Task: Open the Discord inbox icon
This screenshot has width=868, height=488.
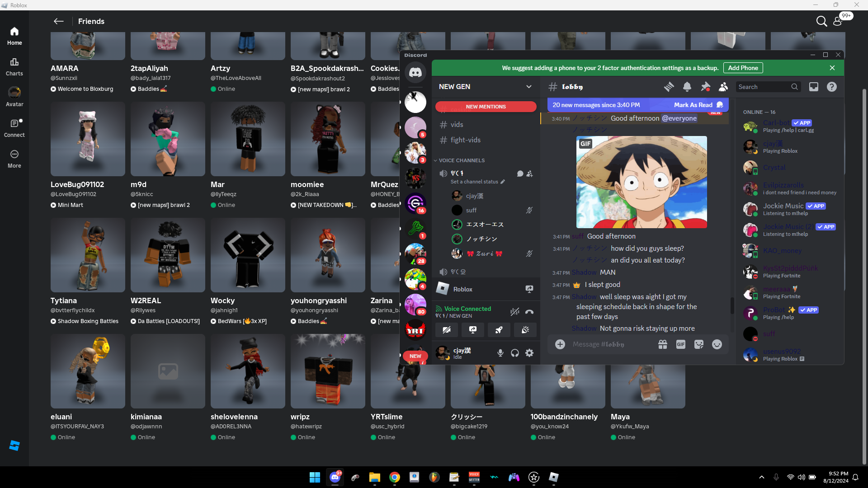Action: (x=814, y=87)
